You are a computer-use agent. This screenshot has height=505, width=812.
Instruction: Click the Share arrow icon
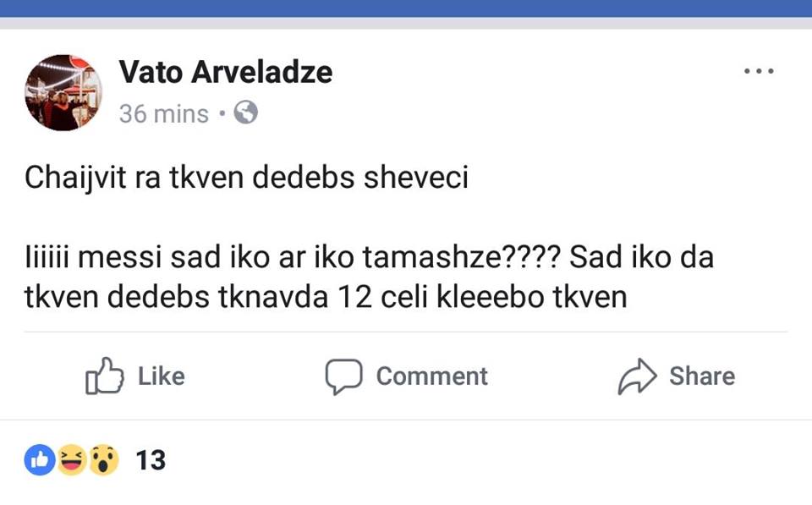[637, 376]
